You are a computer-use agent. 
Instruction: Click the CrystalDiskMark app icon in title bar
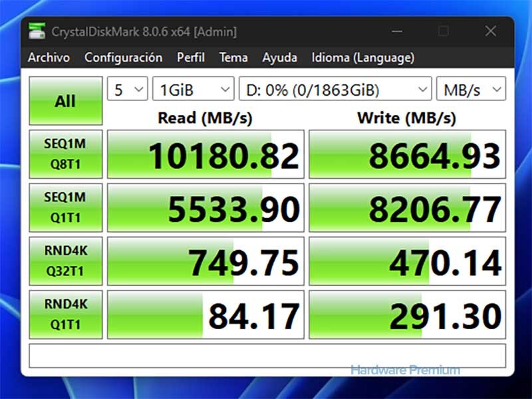(37, 31)
